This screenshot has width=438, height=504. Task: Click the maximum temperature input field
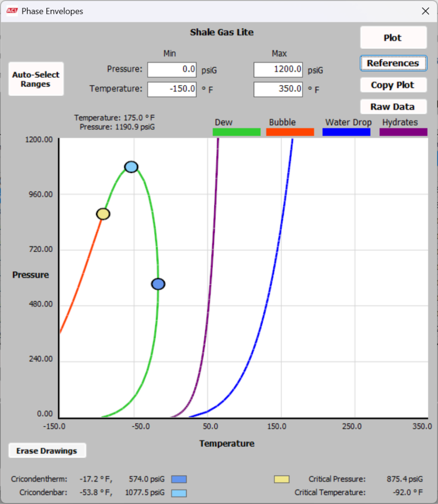point(278,89)
